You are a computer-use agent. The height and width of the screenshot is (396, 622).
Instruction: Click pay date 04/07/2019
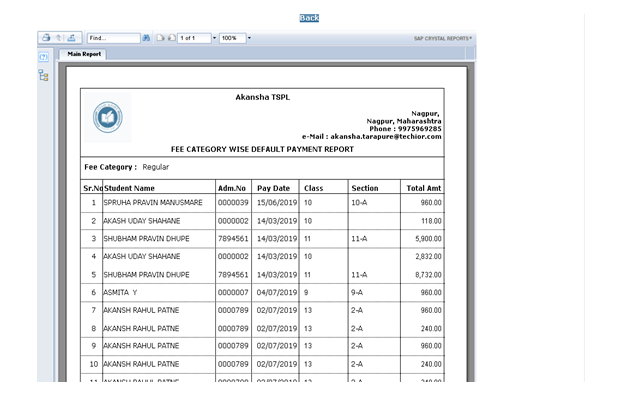pyautogui.click(x=276, y=292)
